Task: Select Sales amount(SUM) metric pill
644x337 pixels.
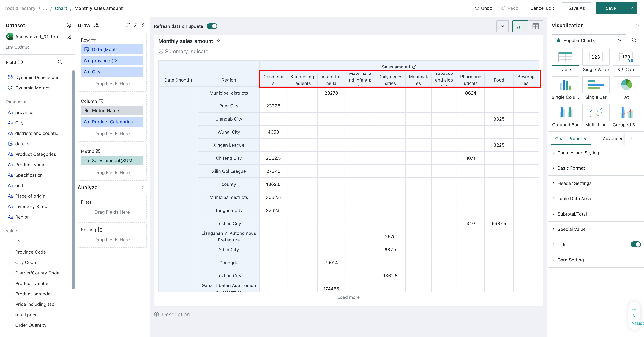Action: 112,160
